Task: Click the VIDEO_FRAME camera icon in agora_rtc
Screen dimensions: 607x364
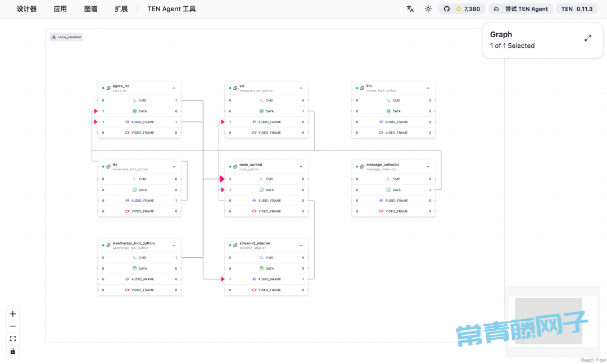Action: pyautogui.click(x=128, y=133)
